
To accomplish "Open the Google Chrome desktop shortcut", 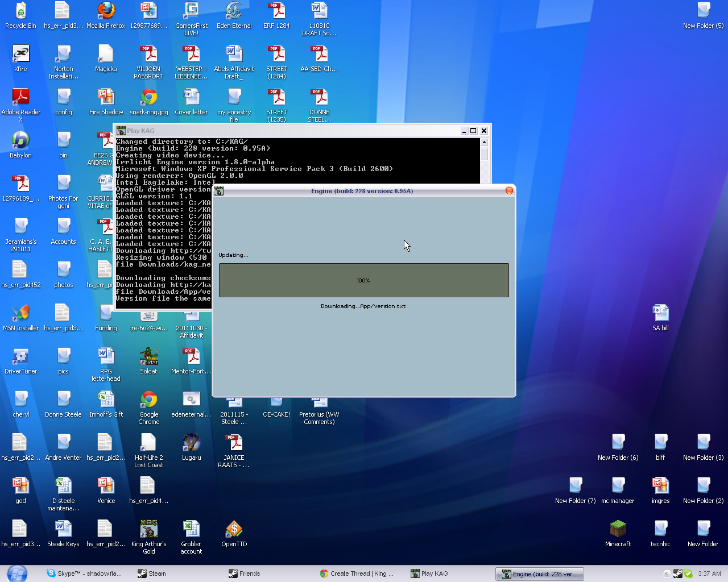I will tap(148, 408).
